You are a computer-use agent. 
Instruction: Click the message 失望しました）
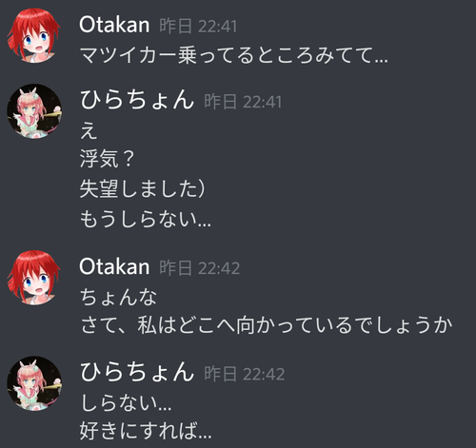pyautogui.click(x=142, y=188)
